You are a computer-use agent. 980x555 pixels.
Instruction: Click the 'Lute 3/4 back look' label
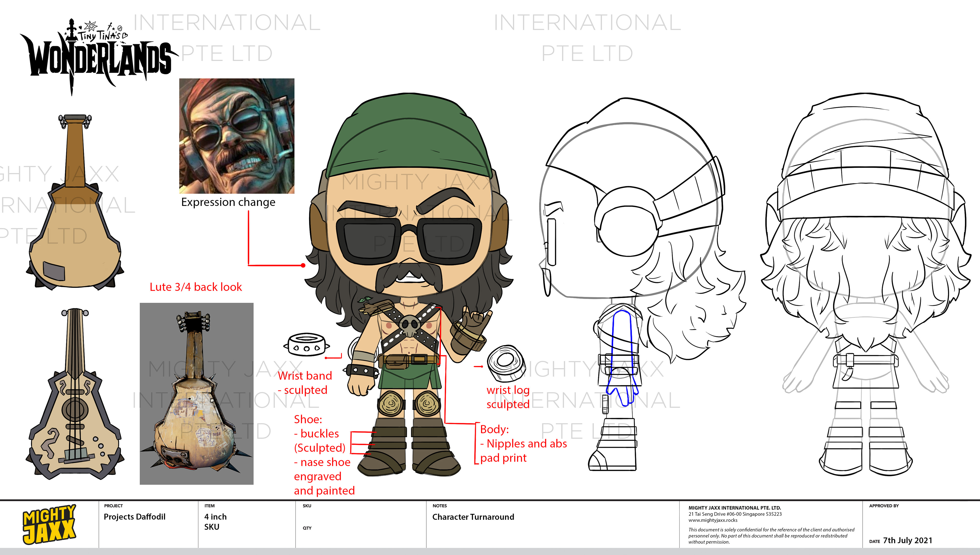(x=196, y=287)
